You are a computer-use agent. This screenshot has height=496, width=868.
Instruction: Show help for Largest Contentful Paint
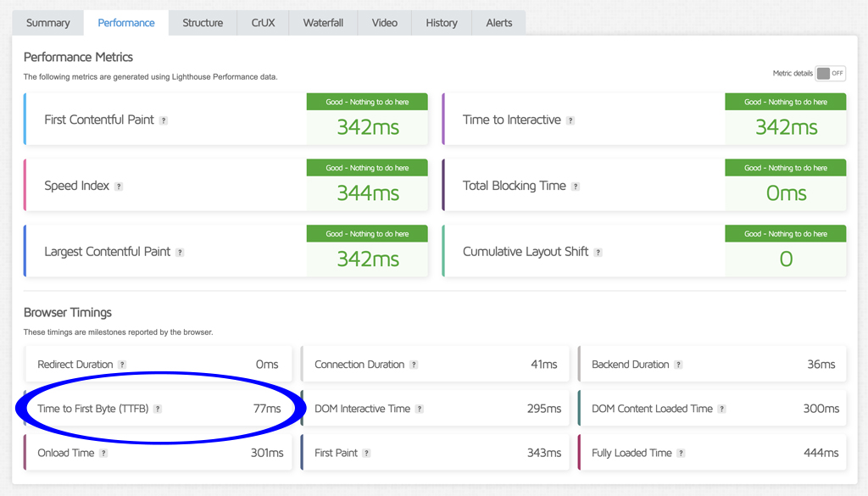click(180, 253)
